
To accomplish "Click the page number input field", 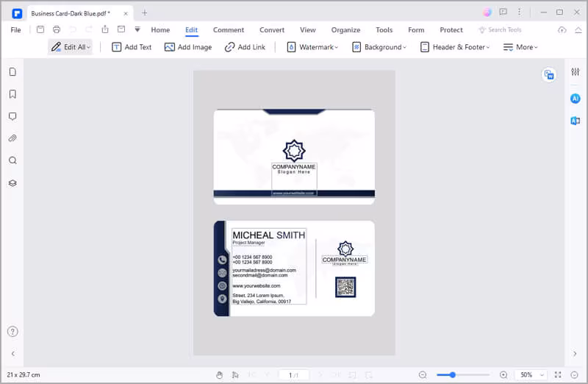I will click(x=293, y=374).
